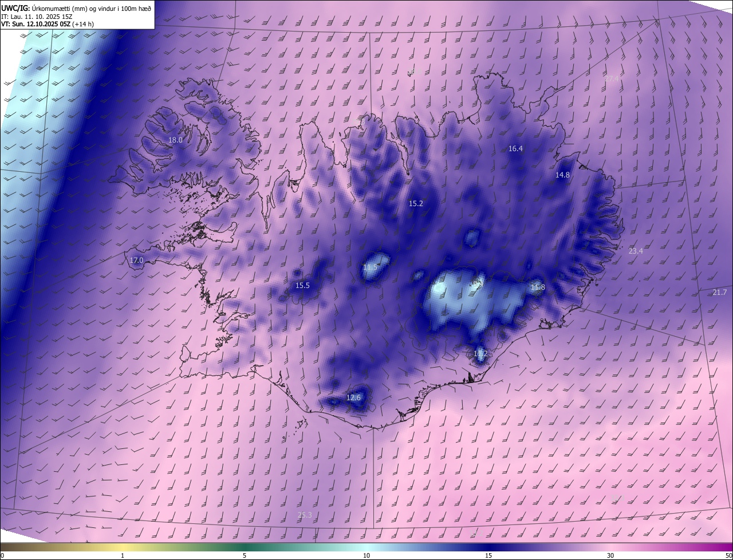Click the 15.2 map value label
Viewport: 733px width, 560px height.
coord(416,203)
